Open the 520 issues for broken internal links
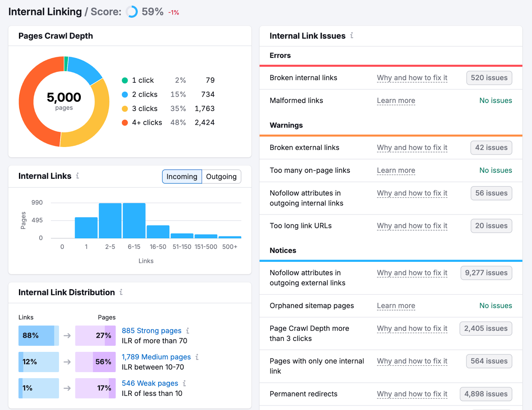 coord(489,78)
